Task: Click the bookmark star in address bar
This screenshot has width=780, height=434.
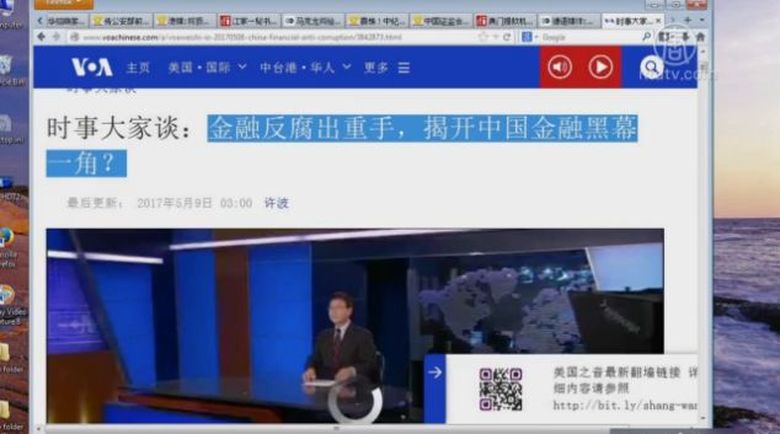Action: point(483,37)
